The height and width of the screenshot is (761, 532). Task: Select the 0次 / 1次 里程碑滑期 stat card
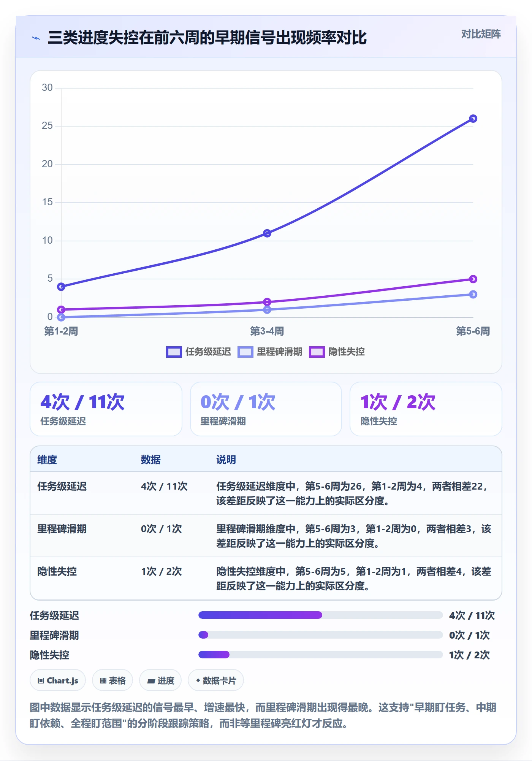pyautogui.click(x=266, y=409)
